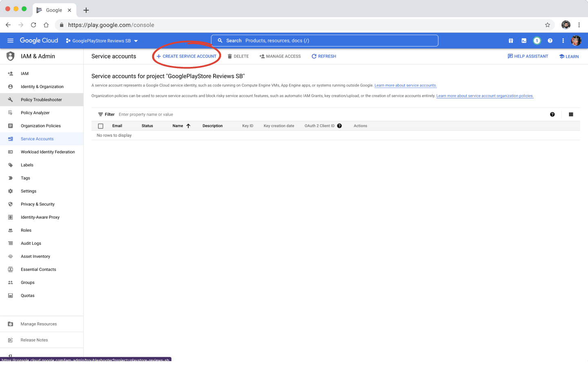
Task: Open Quotas in the sidebar
Action: [42, 295]
